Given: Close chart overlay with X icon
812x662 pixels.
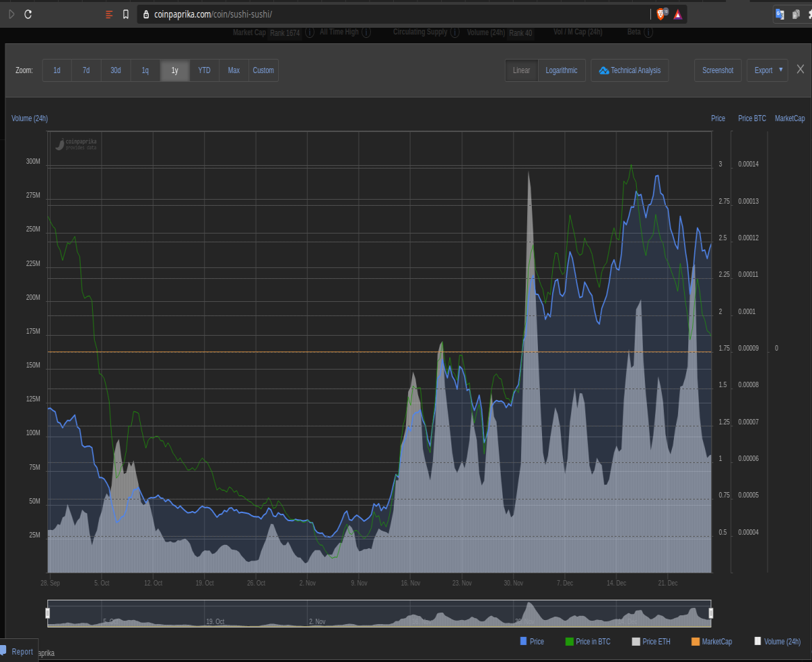Looking at the screenshot, I should point(800,69).
